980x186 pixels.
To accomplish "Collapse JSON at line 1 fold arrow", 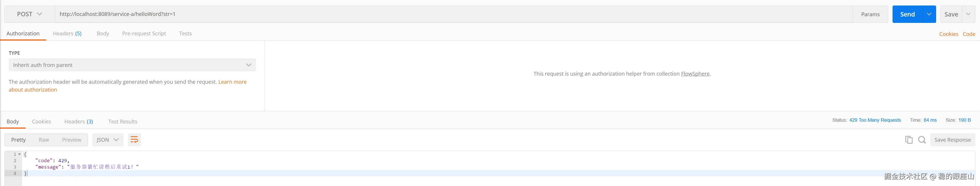I will 19,154.
